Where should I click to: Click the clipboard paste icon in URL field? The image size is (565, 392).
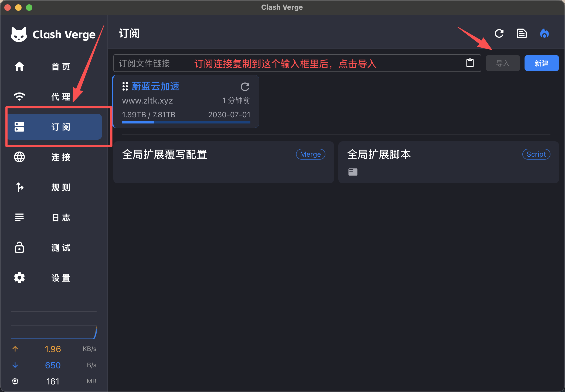(x=470, y=63)
